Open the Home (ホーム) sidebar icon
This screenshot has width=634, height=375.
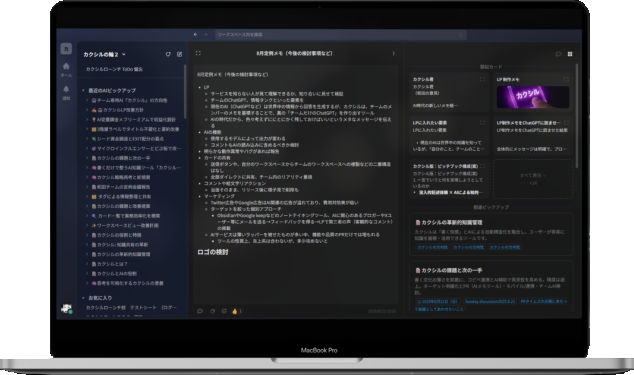(x=66, y=66)
